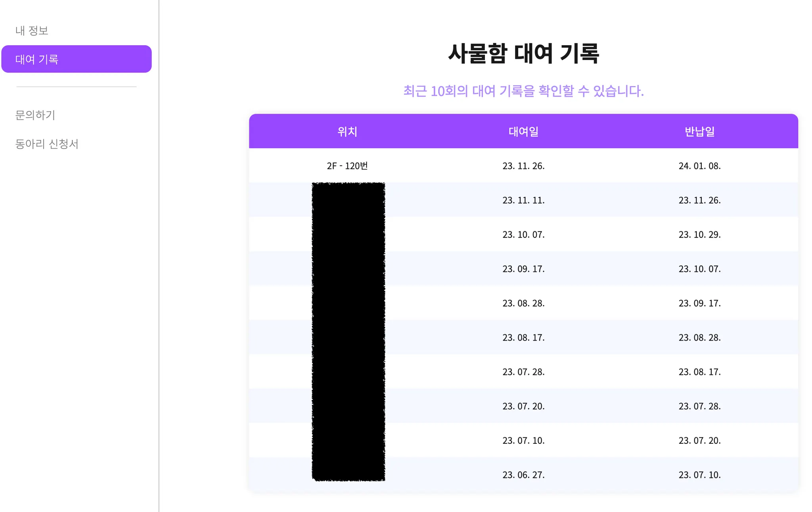Click the rental date 23. 06. 27.
Screen dimensions: 812x512
pos(523,475)
